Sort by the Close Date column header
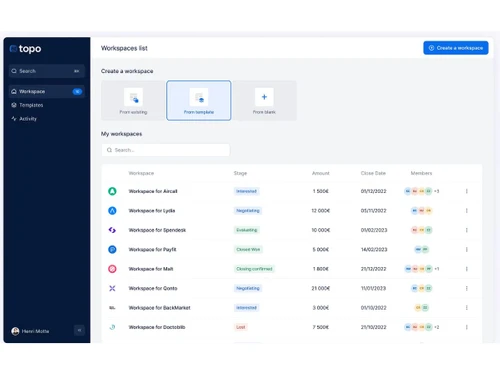The height and width of the screenshot is (375, 500). 373,173
